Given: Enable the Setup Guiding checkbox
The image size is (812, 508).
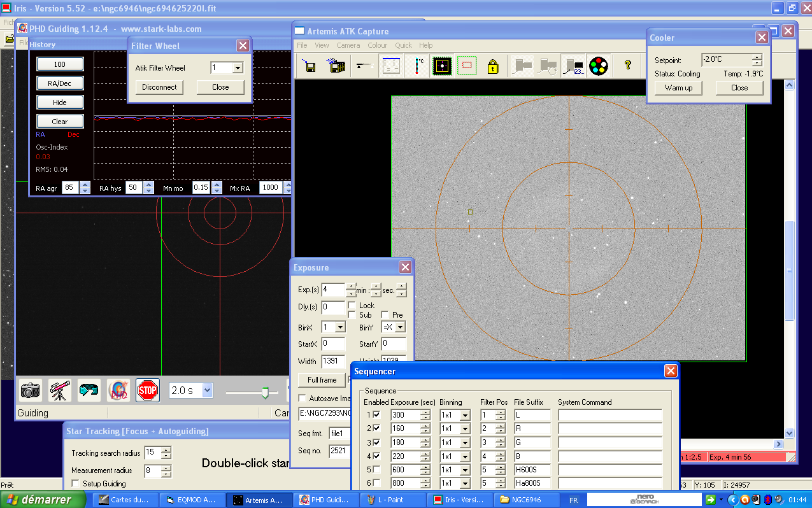Looking at the screenshot, I should [76, 484].
